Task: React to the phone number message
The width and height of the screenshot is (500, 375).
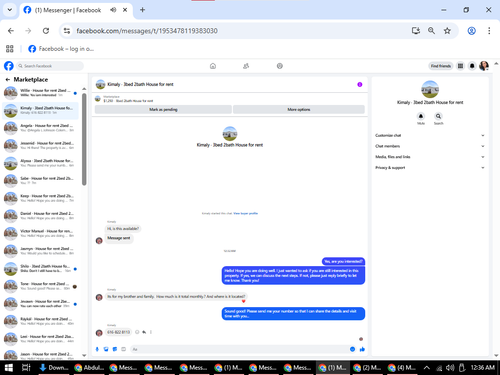Action: coord(137,332)
